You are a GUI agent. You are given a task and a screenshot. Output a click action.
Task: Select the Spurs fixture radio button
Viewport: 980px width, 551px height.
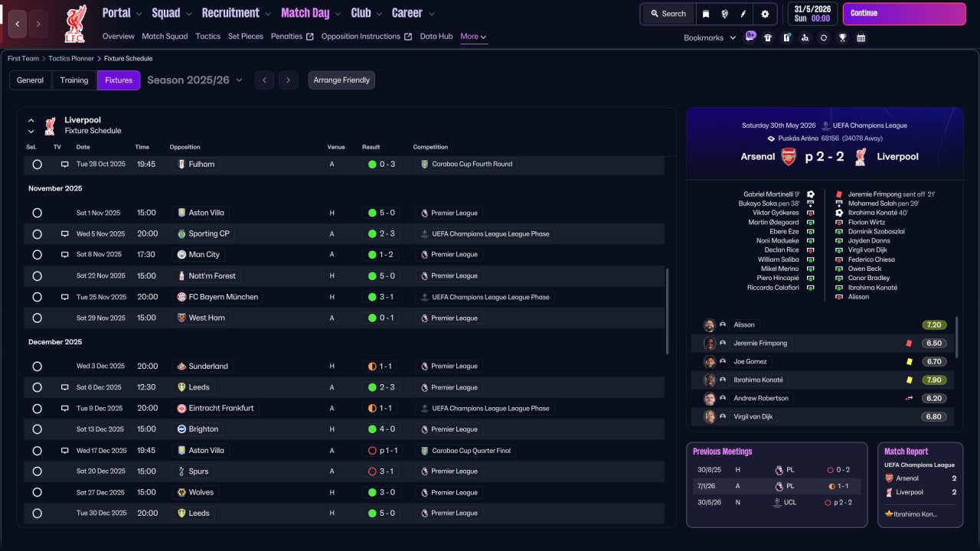37,471
